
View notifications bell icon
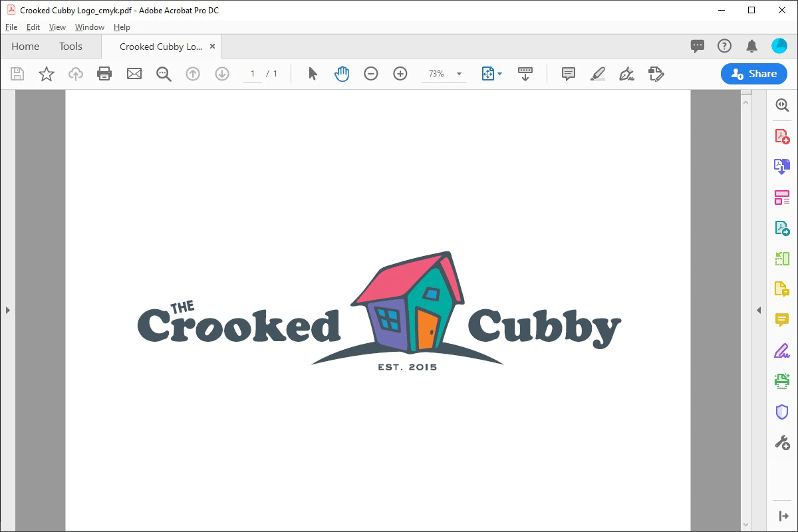point(751,46)
